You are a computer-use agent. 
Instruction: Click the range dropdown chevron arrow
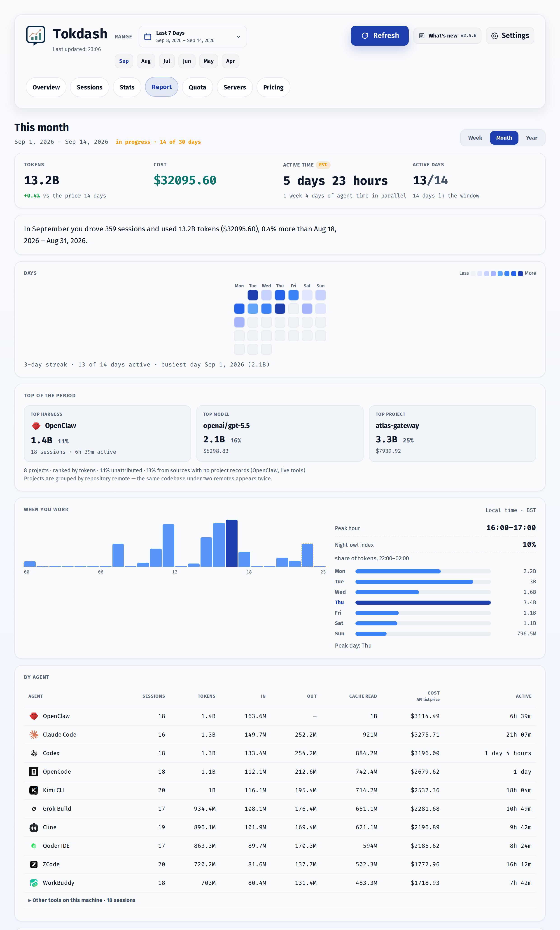(x=238, y=37)
